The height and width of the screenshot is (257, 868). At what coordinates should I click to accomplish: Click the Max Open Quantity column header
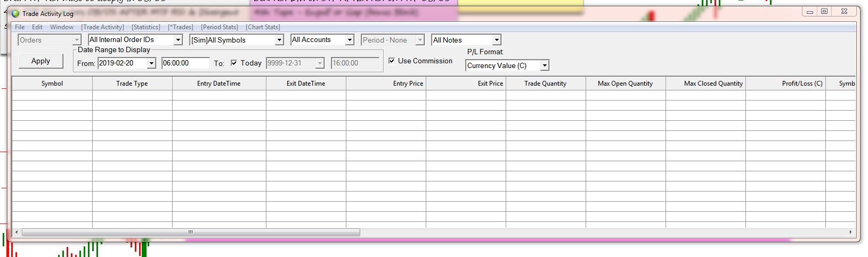pos(626,84)
